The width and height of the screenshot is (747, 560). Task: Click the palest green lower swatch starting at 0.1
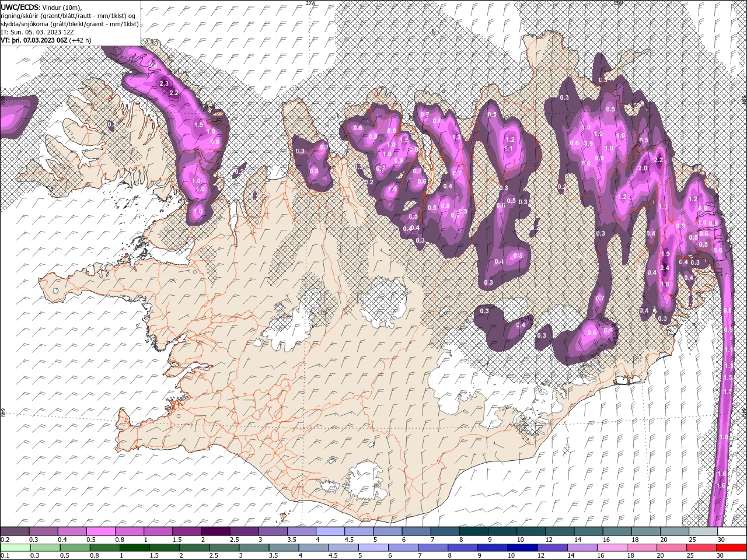15,548
